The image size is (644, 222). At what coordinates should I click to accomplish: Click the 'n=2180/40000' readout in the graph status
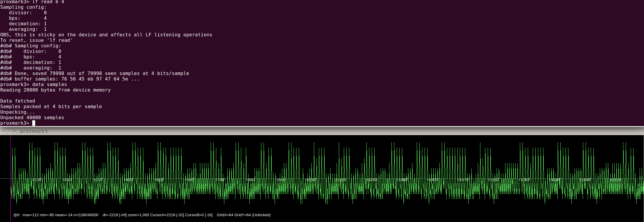click(86, 215)
